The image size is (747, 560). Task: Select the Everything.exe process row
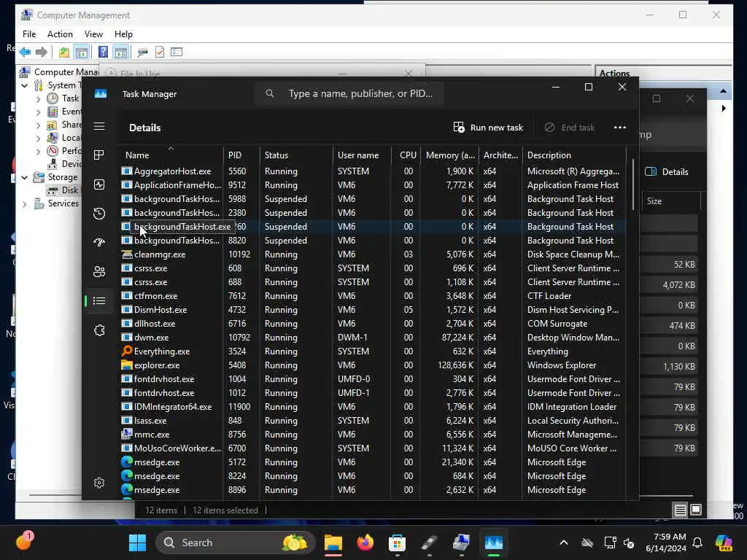373,351
